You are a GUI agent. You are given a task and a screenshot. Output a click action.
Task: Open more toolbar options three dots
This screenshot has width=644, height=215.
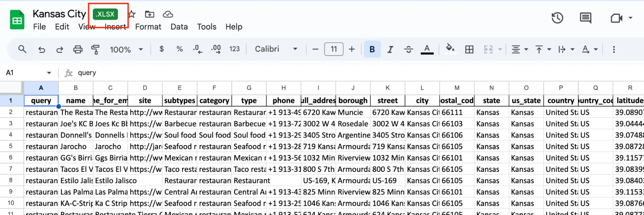tap(614, 49)
